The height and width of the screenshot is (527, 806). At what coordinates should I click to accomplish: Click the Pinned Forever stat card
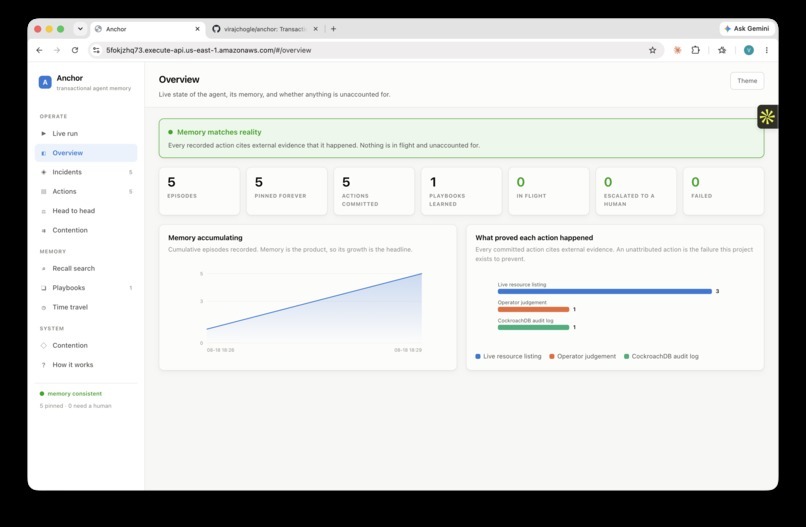coord(287,191)
